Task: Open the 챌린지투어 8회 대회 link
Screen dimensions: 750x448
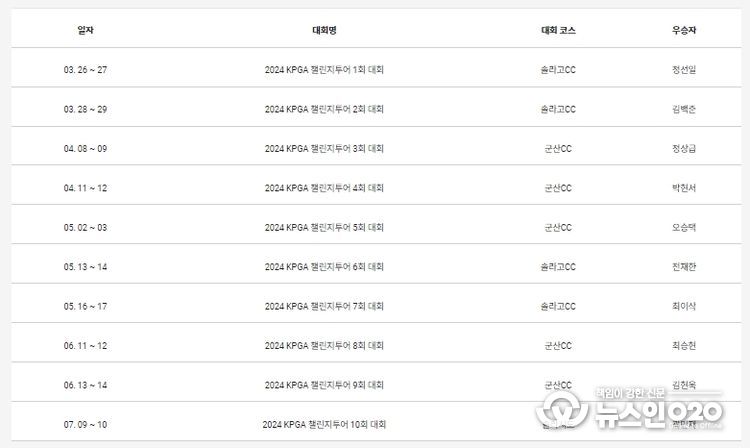Action: (x=324, y=346)
